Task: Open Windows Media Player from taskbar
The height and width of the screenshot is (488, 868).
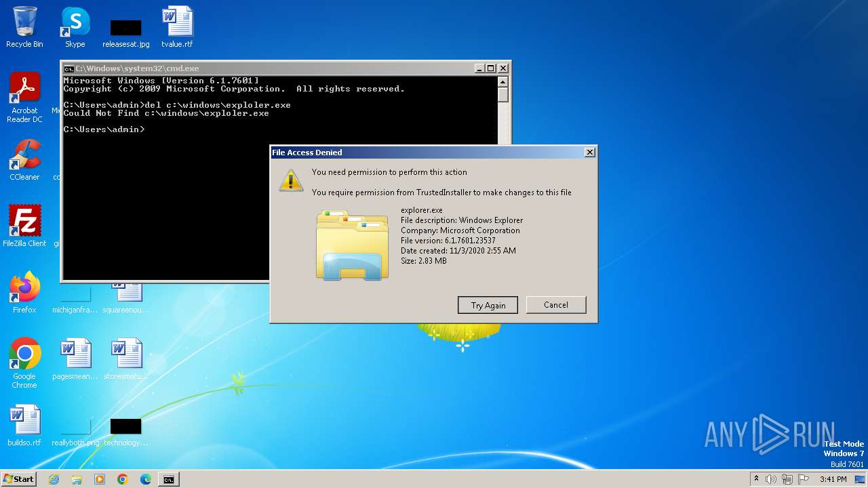Action: [x=100, y=479]
